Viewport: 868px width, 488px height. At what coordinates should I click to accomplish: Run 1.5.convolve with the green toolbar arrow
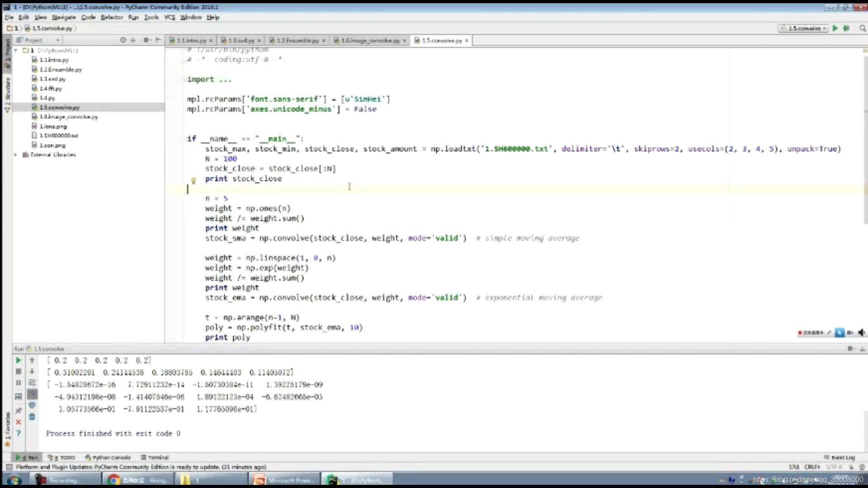(835, 28)
